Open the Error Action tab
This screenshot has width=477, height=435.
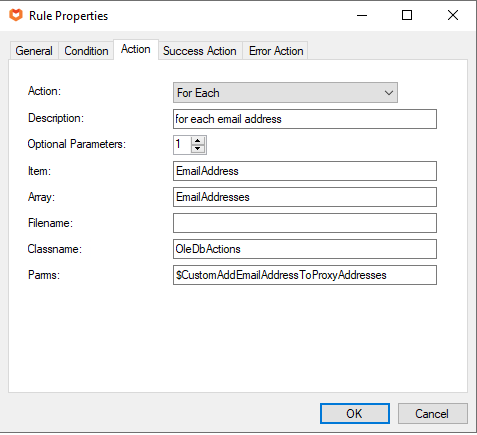276,51
